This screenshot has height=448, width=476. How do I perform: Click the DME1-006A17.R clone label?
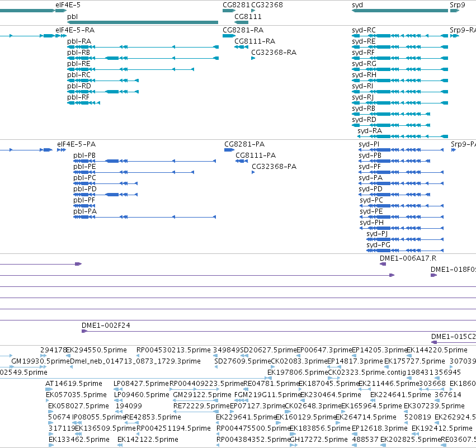tap(408, 258)
